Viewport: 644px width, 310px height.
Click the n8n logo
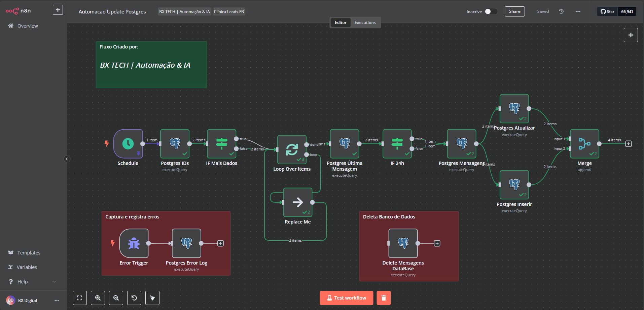click(18, 11)
